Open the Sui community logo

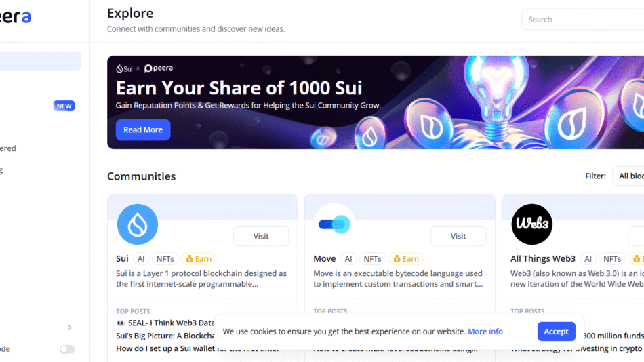138,224
